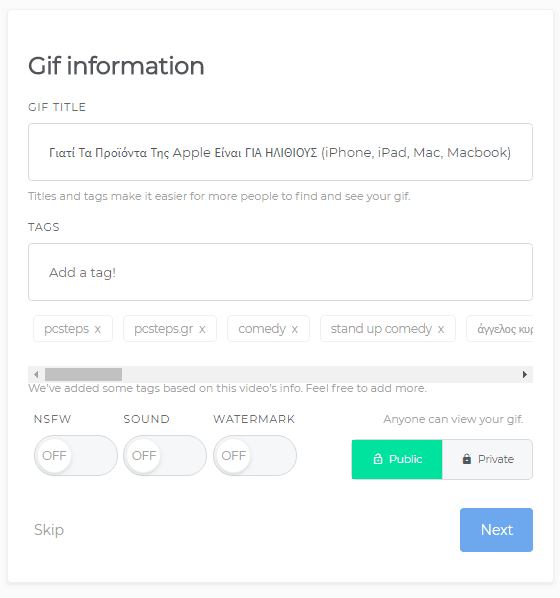Viewport: 560px width, 598px height.
Task: Remove the pcsteps tag
Action: point(98,329)
